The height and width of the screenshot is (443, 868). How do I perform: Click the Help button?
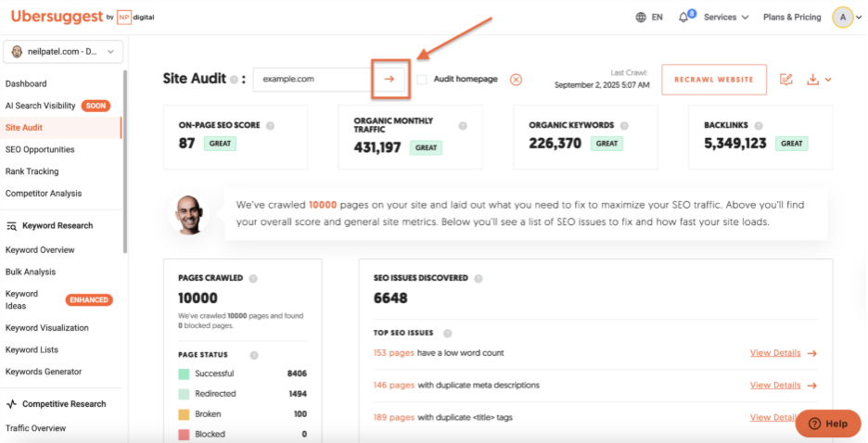[x=828, y=424]
